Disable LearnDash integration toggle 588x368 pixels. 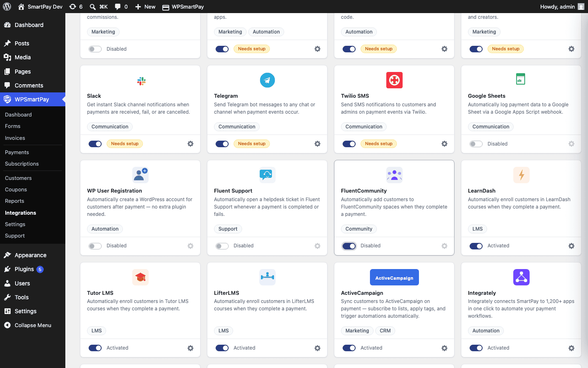[x=476, y=246]
